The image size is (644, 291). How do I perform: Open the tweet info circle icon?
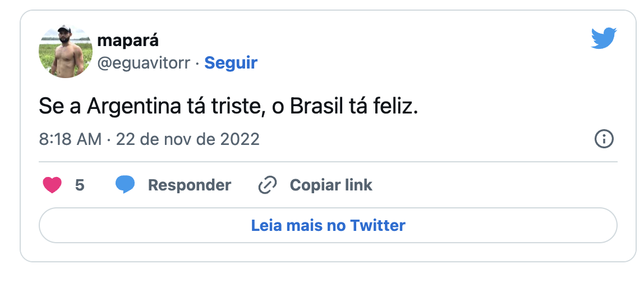[x=604, y=139]
